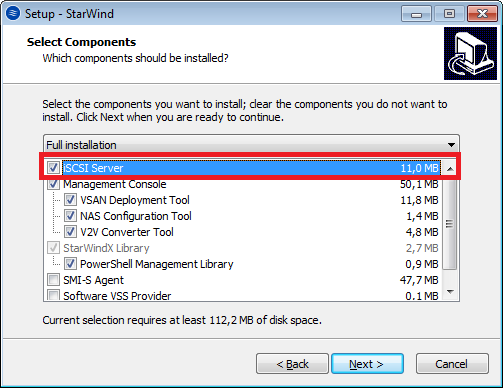The height and width of the screenshot is (388, 503).
Task: Go back with the Back button
Action: point(292,364)
